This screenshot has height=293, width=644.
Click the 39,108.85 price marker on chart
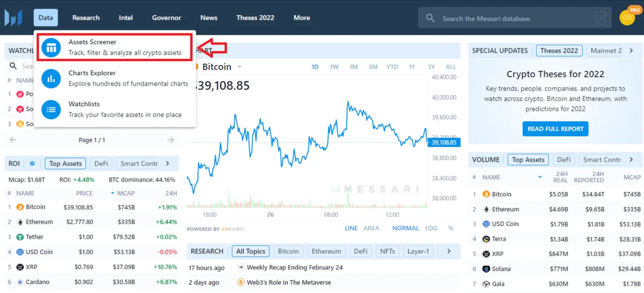click(x=444, y=142)
